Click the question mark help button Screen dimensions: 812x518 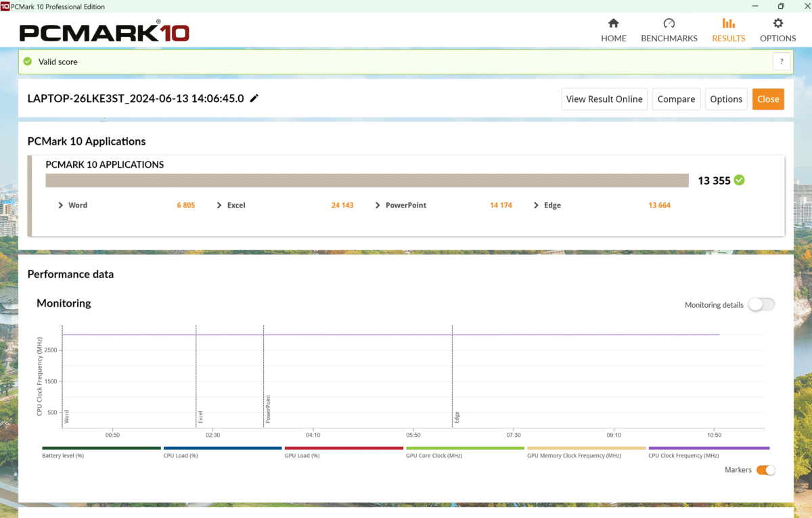click(x=782, y=62)
